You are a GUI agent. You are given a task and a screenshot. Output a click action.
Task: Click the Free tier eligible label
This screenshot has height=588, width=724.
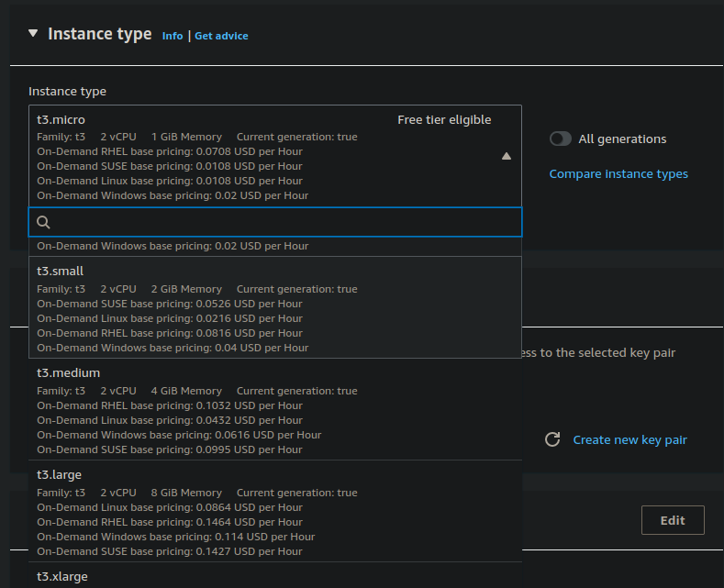[444, 120]
